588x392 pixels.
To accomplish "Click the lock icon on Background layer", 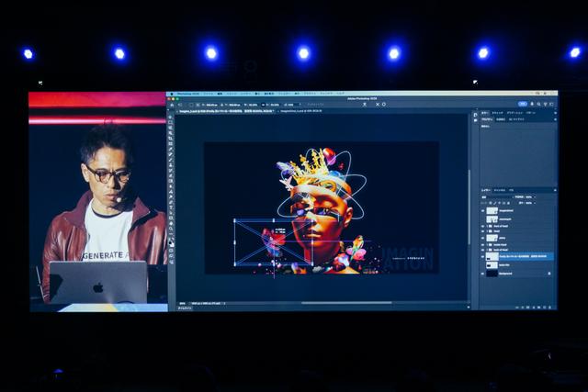I will coord(549,274).
